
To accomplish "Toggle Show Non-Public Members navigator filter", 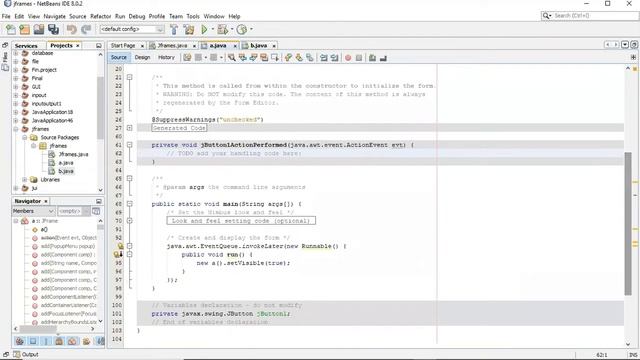I will tap(59, 341).
